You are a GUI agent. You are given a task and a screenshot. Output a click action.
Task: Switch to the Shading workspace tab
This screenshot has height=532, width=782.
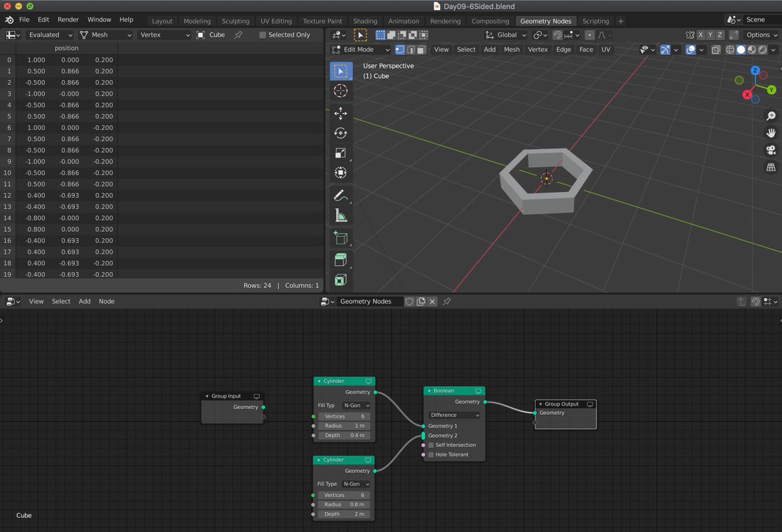pyautogui.click(x=365, y=21)
